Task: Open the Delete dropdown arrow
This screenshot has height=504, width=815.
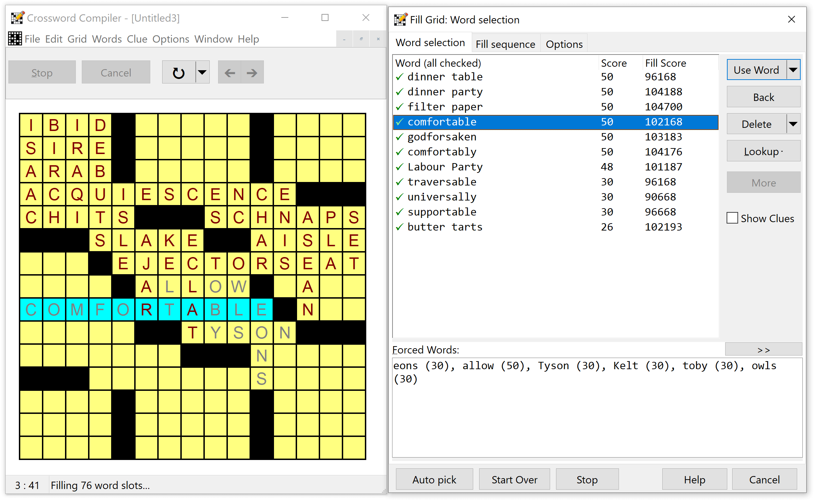Action: [x=793, y=124]
